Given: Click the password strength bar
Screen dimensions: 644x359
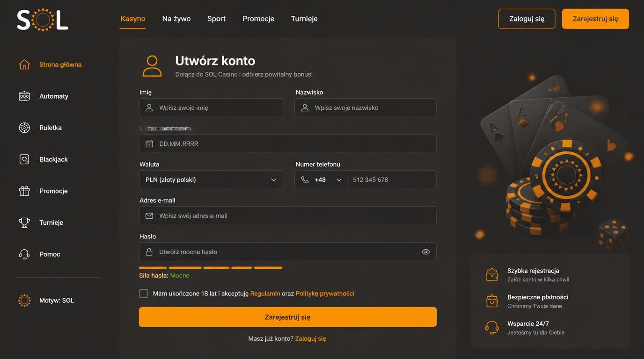Looking at the screenshot, I should pos(211,268).
